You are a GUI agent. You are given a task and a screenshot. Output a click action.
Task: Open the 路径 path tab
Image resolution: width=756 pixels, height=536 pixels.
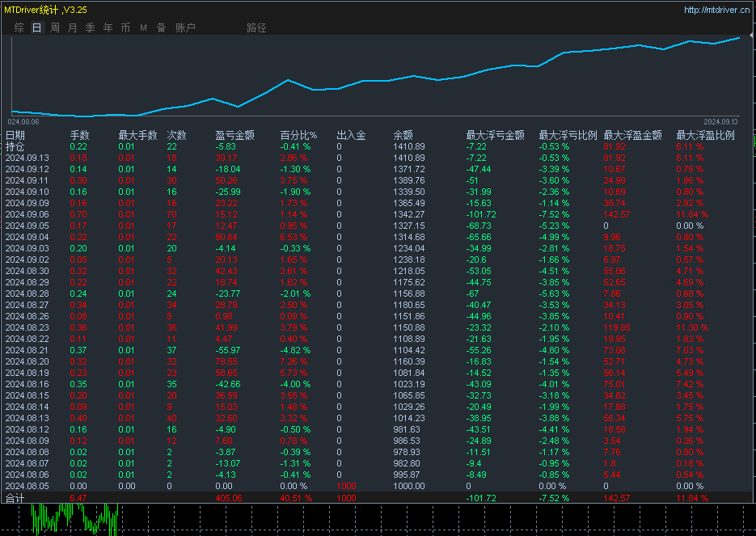tap(256, 27)
